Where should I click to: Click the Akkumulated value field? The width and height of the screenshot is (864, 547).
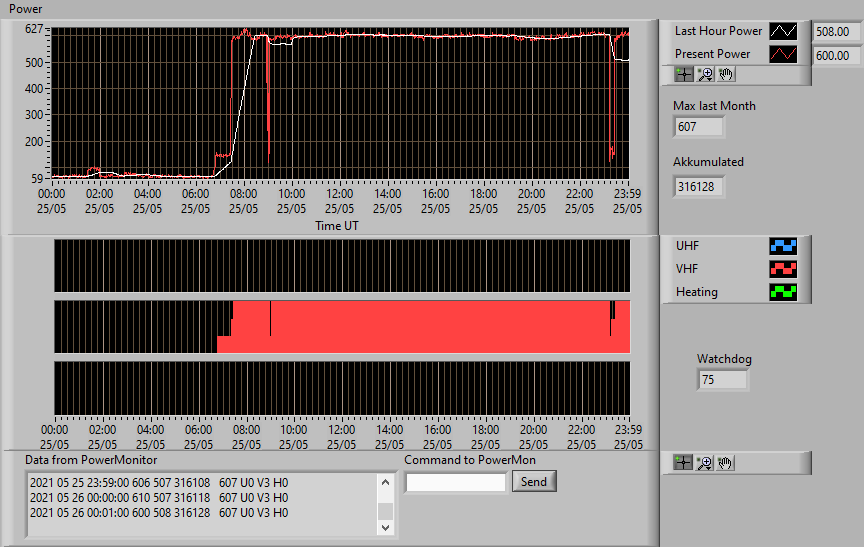tap(698, 187)
